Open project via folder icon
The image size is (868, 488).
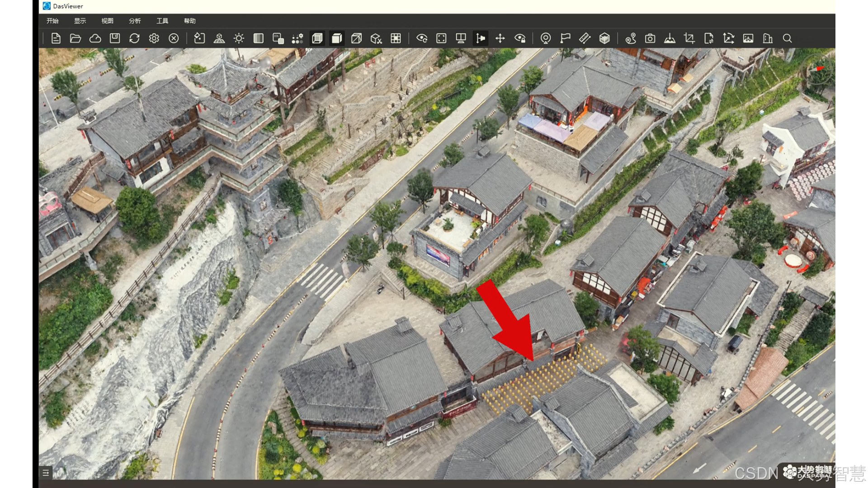75,38
